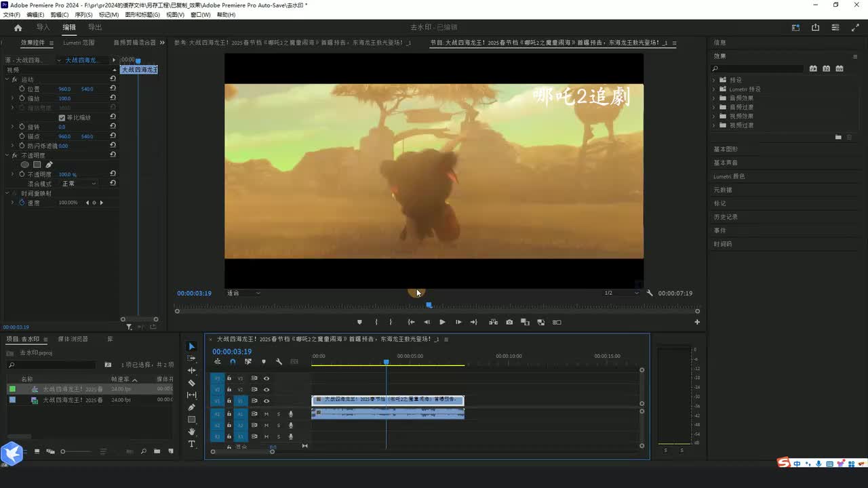Click the Add Marker icon in Program Monitor
This screenshot has width=868, height=488.
pos(359,323)
